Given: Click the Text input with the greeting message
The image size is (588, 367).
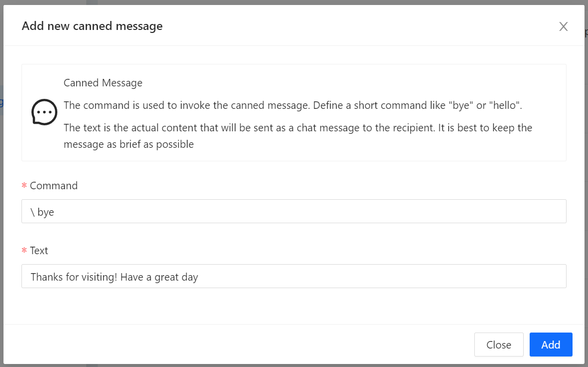Looking at the screenshot, I should [294, 276].
